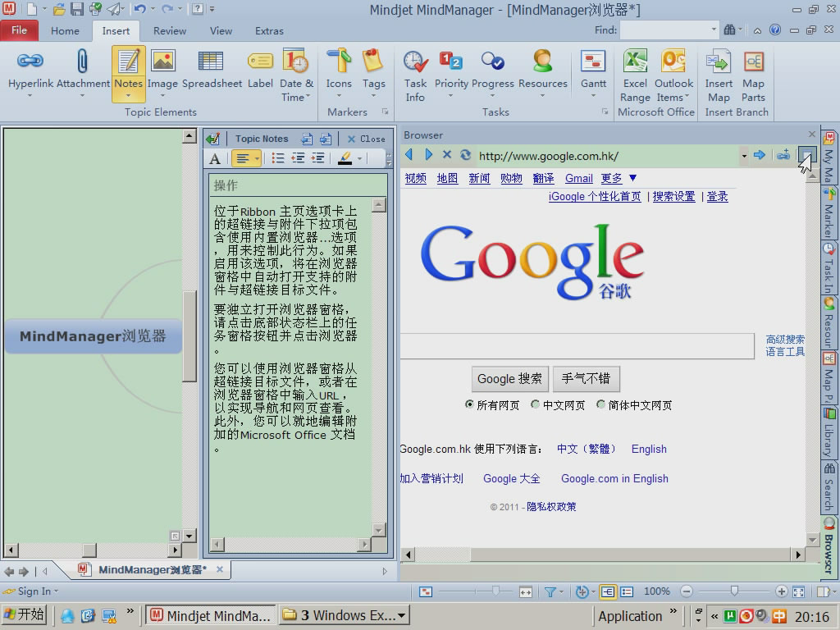Open the Gmail link
The image size is (840, 630).
click(x=578, y=178)
